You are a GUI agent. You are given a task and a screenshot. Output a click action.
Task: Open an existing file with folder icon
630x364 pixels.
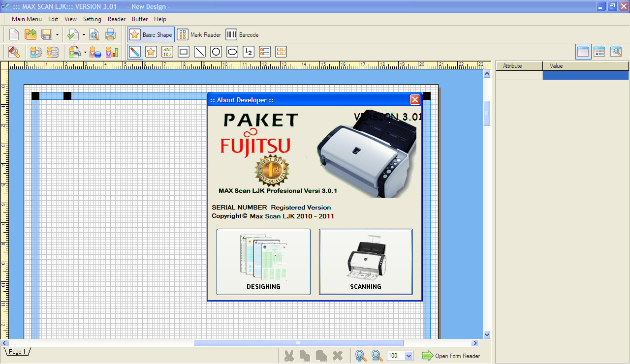(x=31, y=34)
